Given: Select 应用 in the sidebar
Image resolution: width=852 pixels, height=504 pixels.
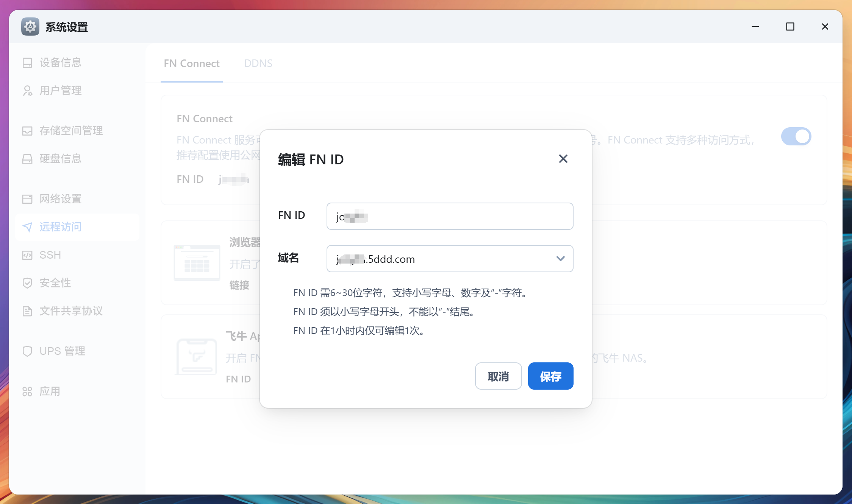Looking at the screenshot, I should [50, 391].
